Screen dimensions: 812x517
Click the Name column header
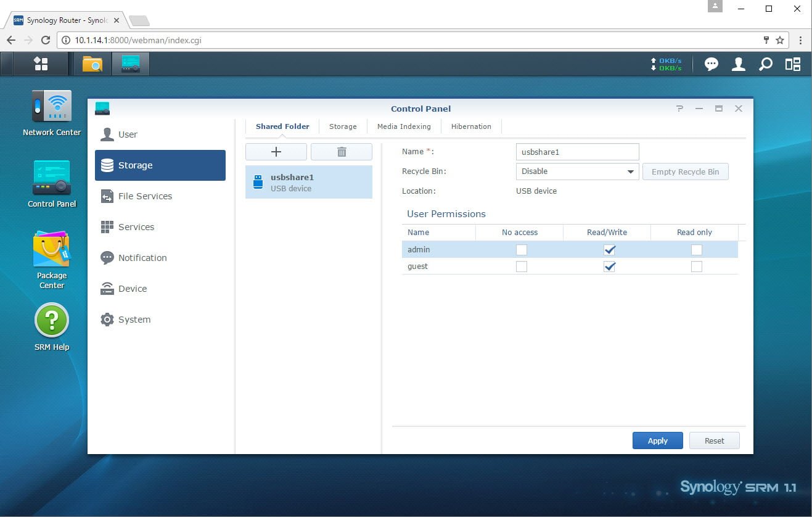click(438, 233)
